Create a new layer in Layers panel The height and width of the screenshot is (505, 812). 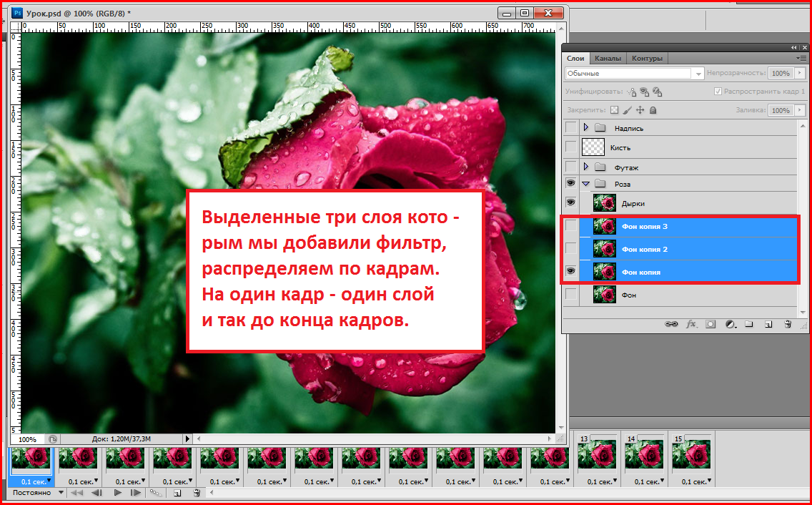pyautogui.click(x=768, y=324)
